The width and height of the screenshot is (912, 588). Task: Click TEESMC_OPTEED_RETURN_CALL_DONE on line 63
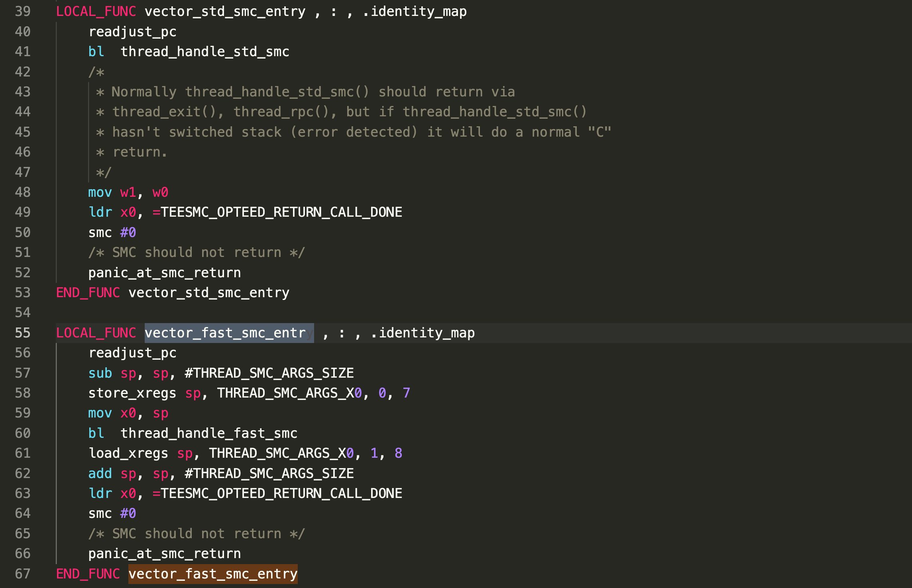[281, 493]
